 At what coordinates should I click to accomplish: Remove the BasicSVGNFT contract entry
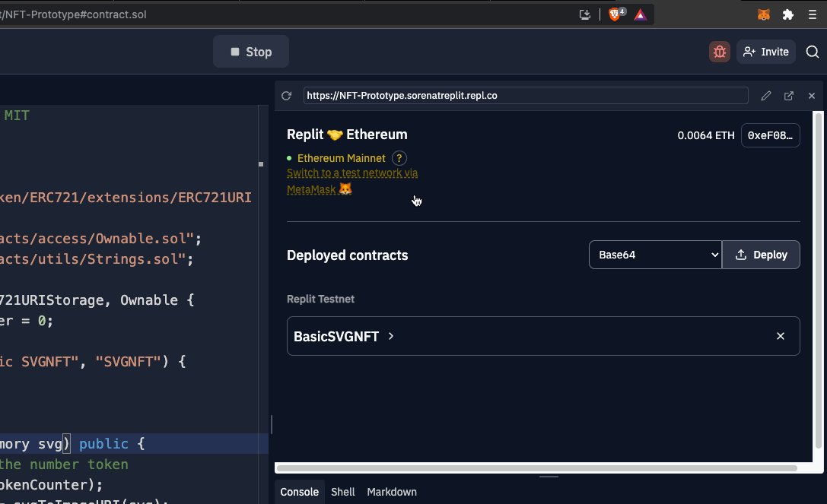point(780,336)
